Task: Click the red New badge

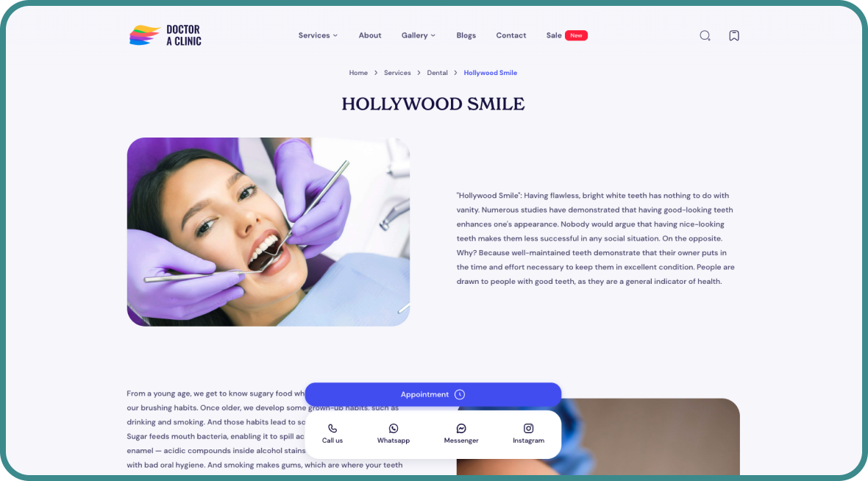Action: click(x=576, y=35)
